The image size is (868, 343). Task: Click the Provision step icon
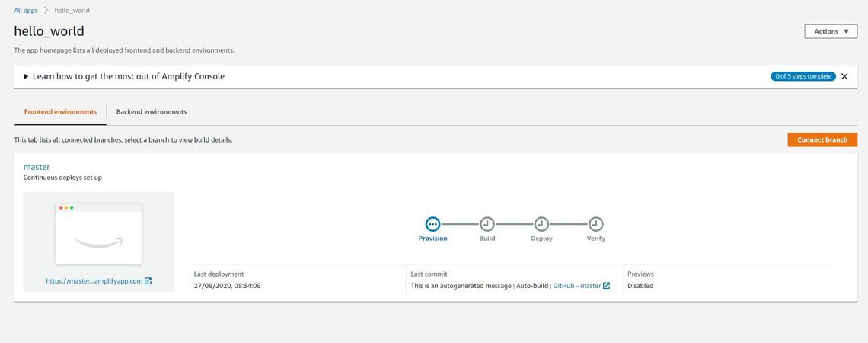tap(432, 224)
